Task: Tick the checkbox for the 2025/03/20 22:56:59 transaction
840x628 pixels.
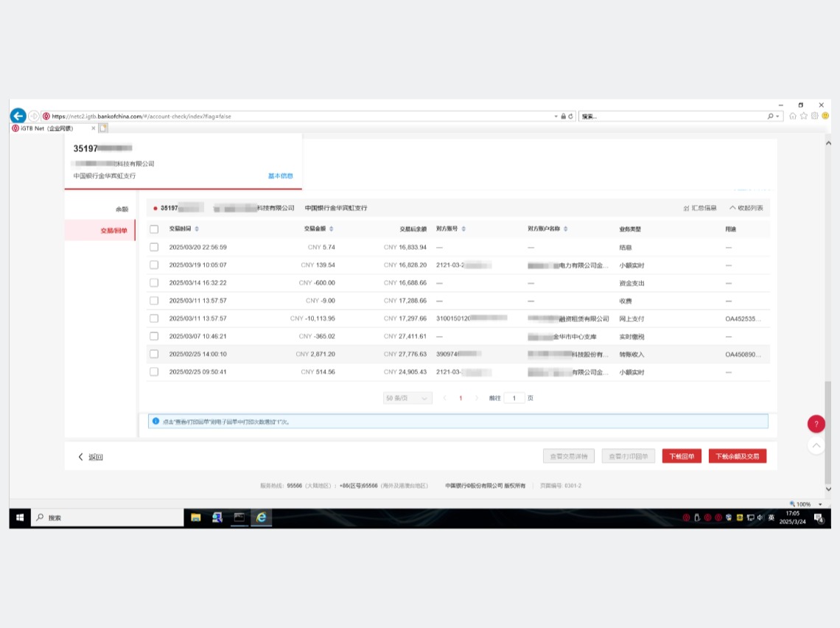Action: [x=154, y=248]
